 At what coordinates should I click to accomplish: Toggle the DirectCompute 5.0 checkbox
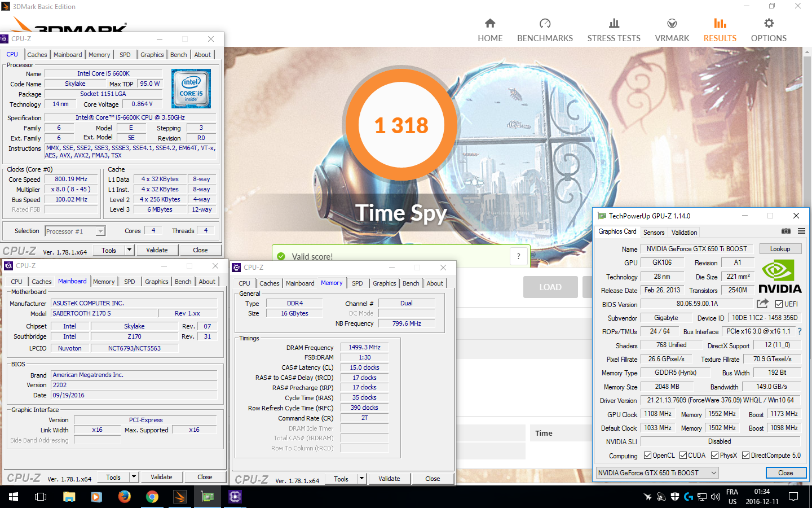click(x=745, y=456)
